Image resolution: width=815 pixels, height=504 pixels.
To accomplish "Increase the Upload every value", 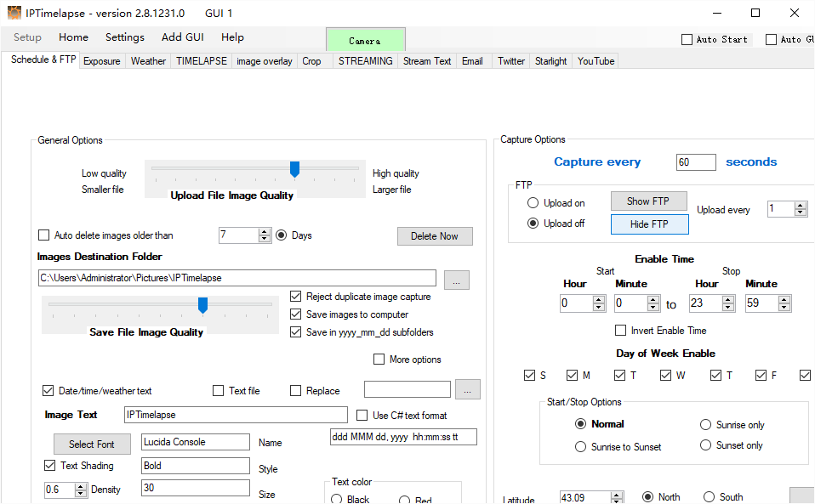I will pos(801,206).
